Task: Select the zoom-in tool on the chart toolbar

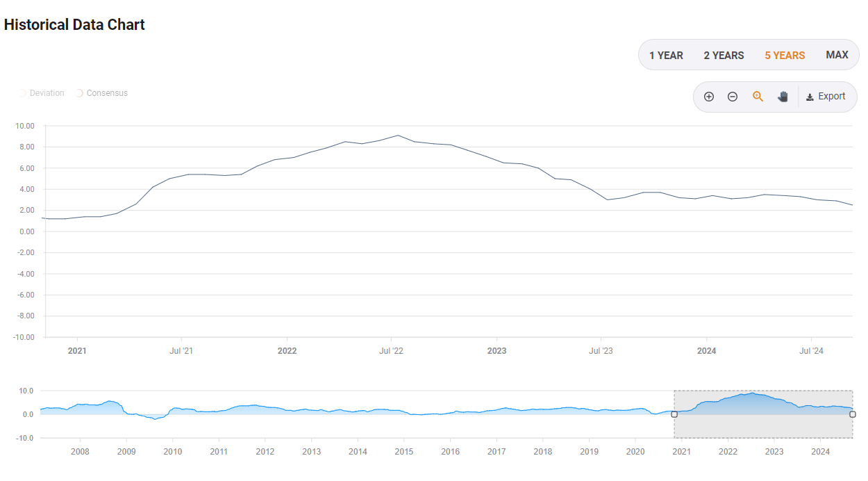Action: pos(709,97)
